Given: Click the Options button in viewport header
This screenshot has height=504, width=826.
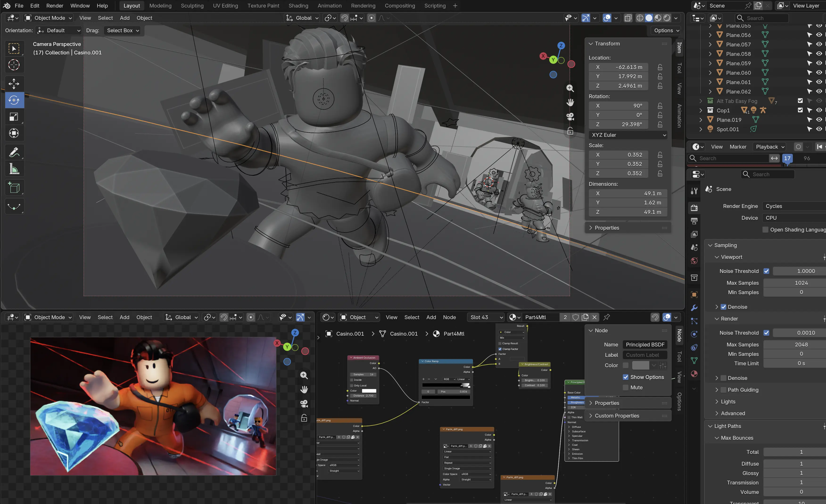Looking at the screenshot, I should click(x=666, y=30).
